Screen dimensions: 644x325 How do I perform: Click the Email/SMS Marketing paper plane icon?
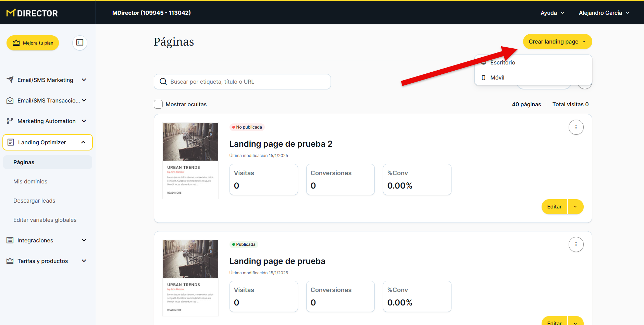coord(10,80)
